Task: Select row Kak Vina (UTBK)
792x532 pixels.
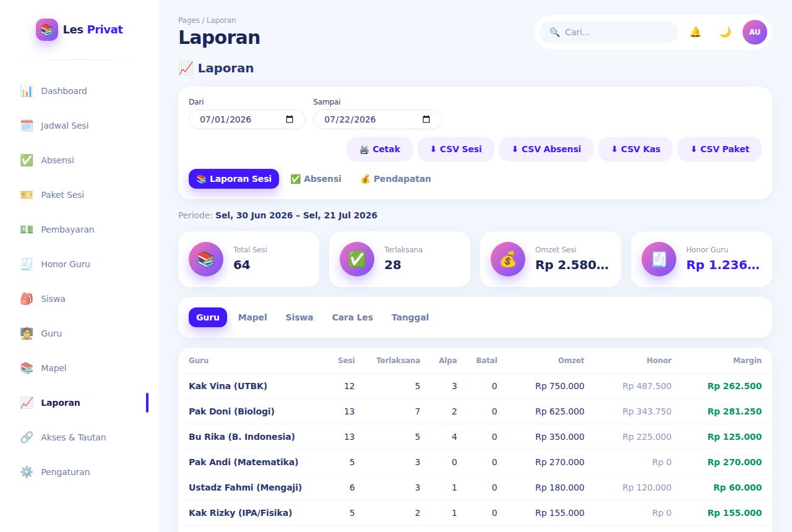Action: [x=475, y=386]
